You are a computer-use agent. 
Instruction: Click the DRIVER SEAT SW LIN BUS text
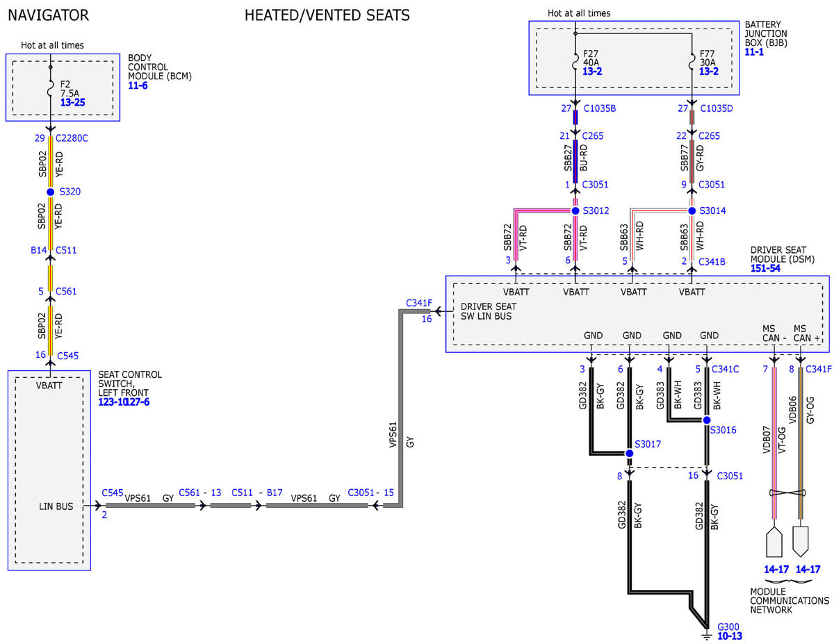487,311
